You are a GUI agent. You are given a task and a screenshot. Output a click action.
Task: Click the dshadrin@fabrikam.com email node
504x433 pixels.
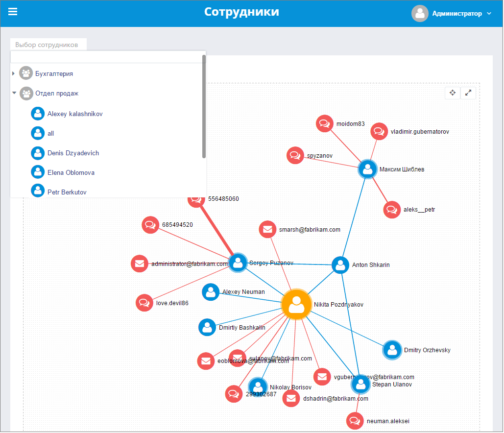tap(291, 398)
